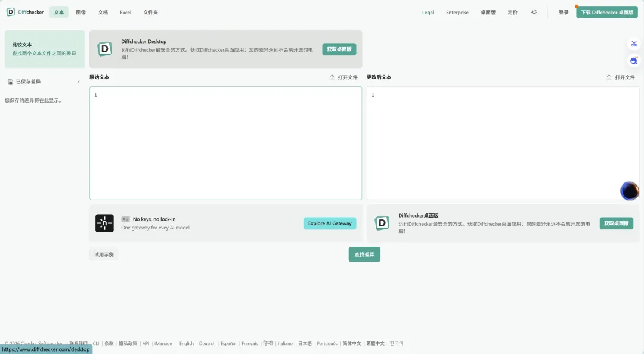Open the 条款 footer link
Screen dimensions: 644x354
109,344
